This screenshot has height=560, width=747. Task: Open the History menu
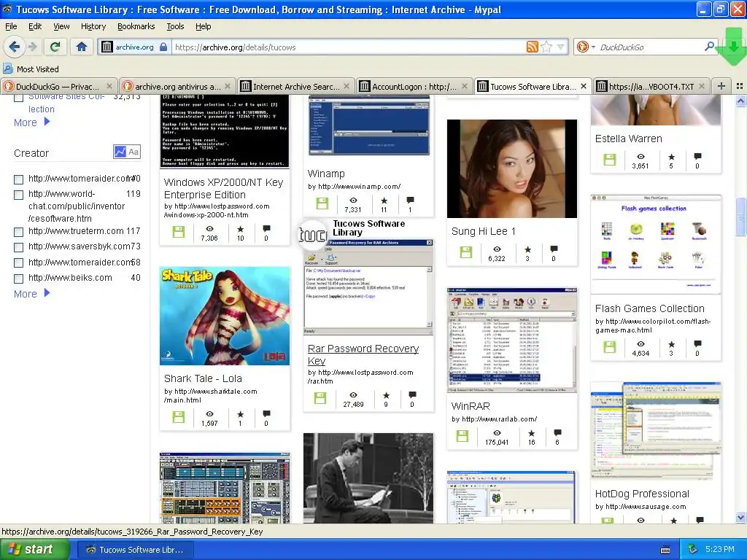93,26
